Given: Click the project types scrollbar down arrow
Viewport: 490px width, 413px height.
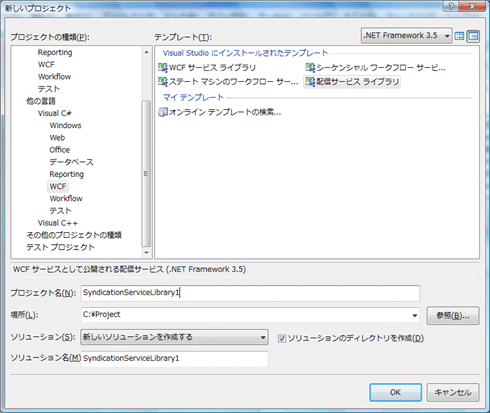Looking at the screenshot, I should 146,252.
